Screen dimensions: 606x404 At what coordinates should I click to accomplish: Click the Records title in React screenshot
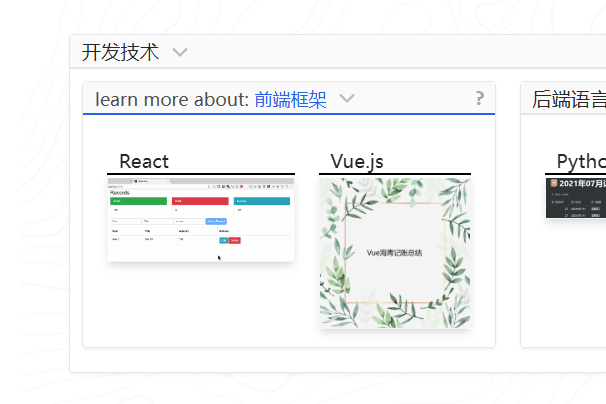[x=120, y=193]
